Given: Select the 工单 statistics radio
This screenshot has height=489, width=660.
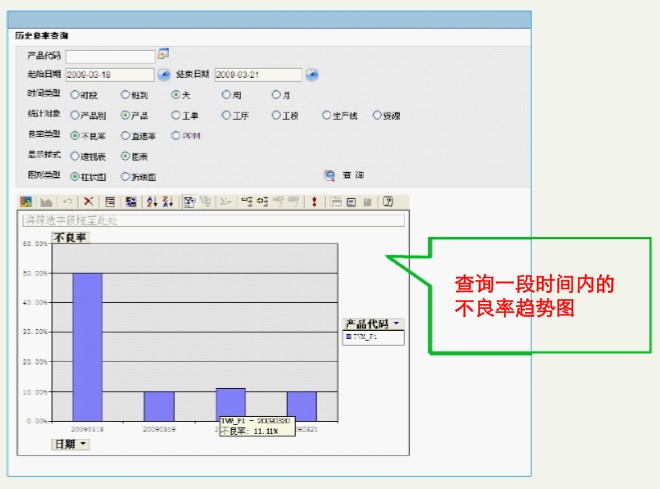Looking at the screenshot, I should 176,115.
